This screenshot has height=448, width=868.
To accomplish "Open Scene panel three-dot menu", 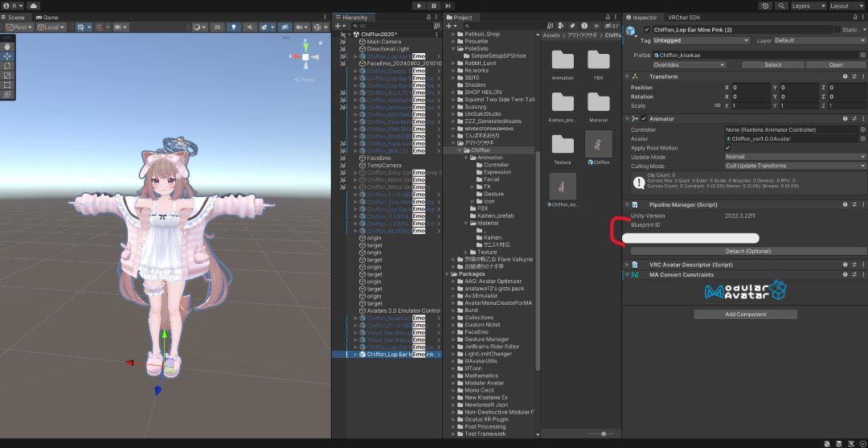I will (x=325, y=17).
